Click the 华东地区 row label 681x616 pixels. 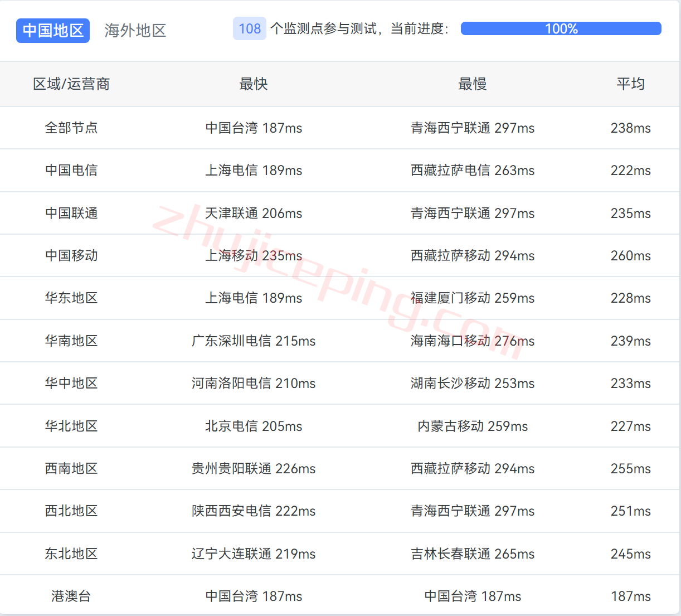(x=71, y=298)
